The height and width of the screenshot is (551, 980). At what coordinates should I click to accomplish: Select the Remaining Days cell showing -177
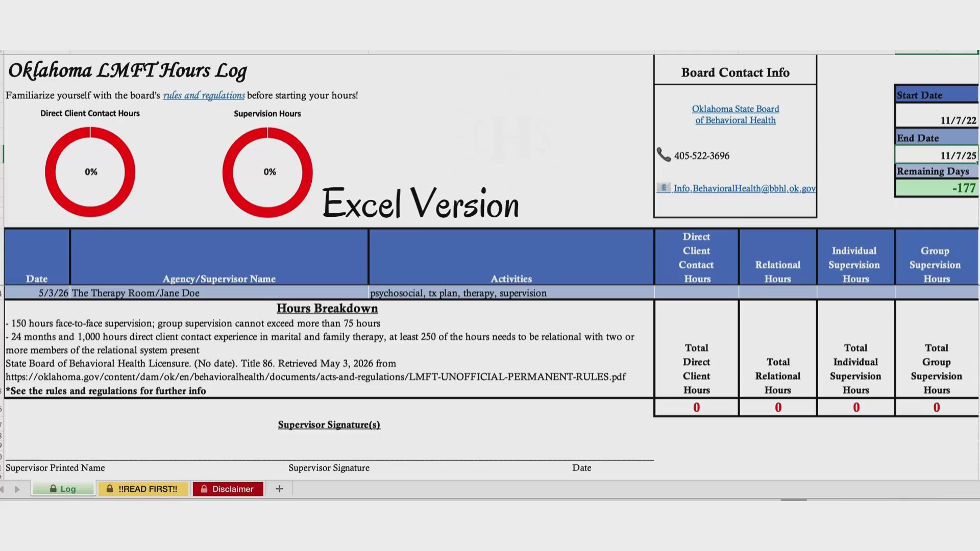pyautogui.click(x=937, y=188)
